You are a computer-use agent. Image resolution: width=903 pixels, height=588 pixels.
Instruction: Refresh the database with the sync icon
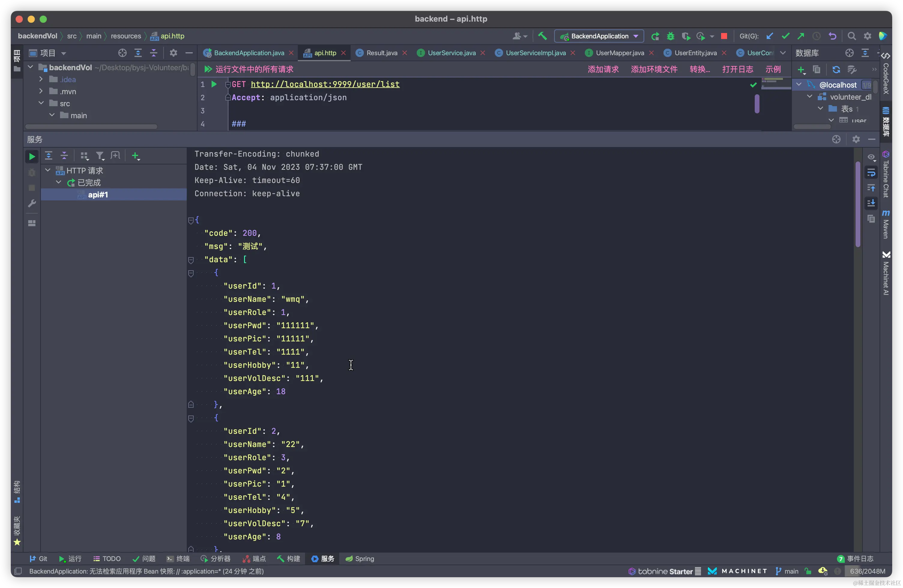836,69
